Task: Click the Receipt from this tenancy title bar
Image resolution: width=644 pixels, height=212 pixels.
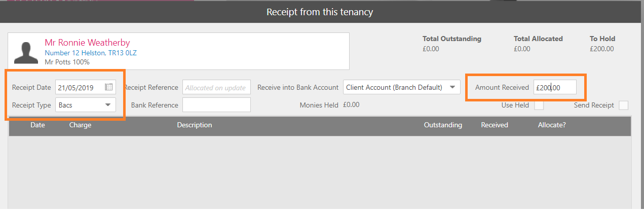Action: pyautogui.click(x=320, y=12)
